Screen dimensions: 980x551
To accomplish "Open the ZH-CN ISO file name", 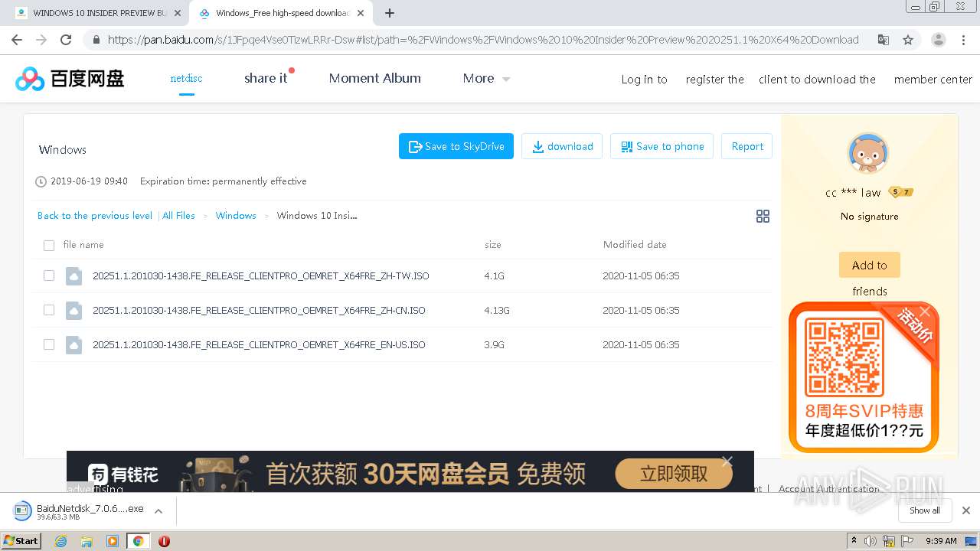I will click(x=259, y=310).
